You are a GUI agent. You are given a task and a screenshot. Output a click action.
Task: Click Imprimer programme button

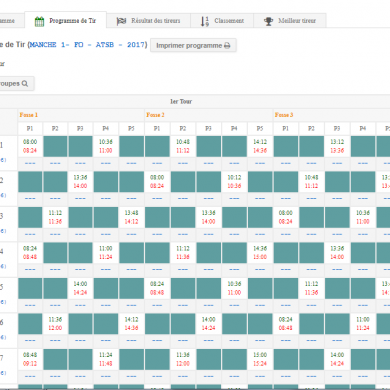click(x=193, y=45)
